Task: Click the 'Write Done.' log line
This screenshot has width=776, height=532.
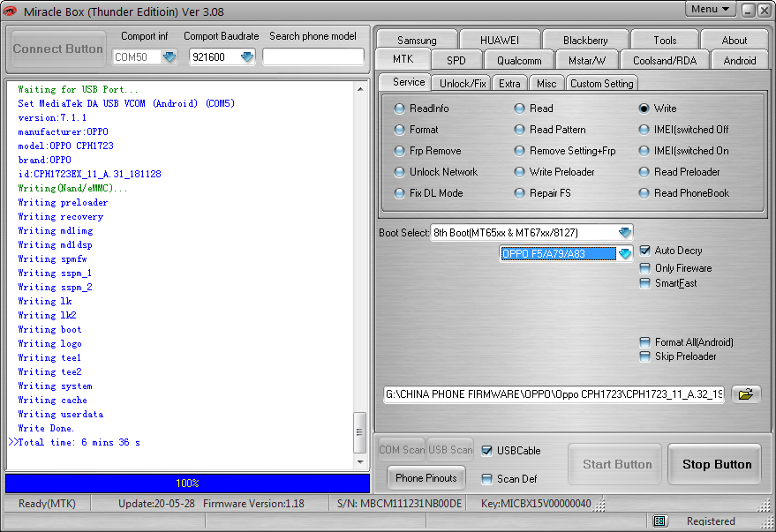Action: tap(46, 428)
